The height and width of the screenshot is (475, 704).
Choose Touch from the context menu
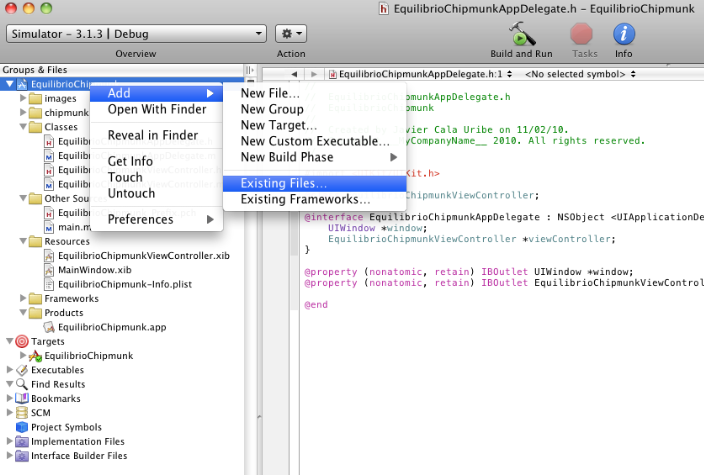pos(156,177)
